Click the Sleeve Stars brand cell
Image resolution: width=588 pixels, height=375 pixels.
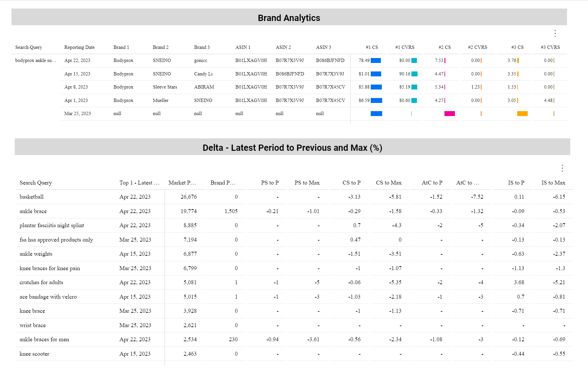(165, 87)
